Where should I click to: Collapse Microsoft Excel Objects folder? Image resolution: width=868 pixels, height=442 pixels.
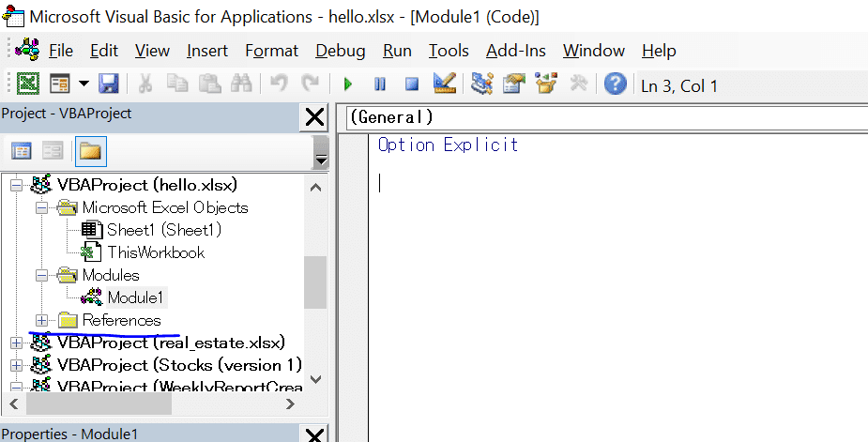(x=41, y=207)
